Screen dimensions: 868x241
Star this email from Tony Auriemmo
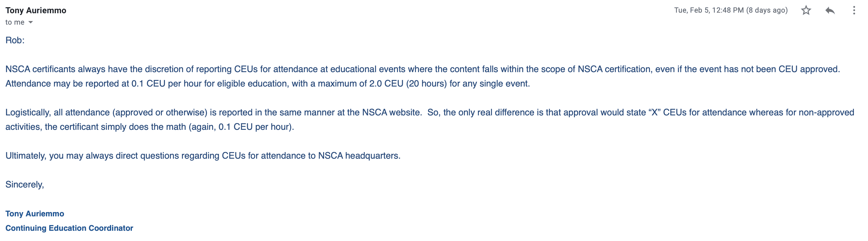806,11
